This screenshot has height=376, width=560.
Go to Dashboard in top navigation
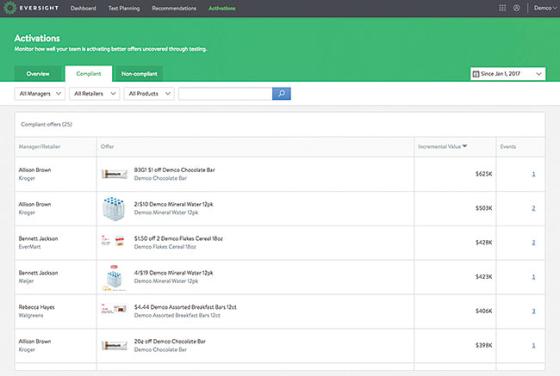(x=83, y=8)
